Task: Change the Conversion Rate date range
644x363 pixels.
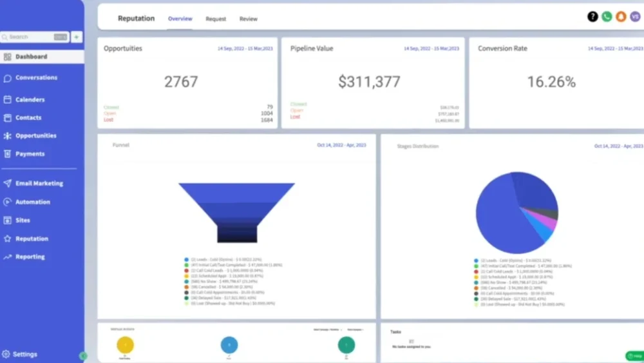Action: point(616,48)
